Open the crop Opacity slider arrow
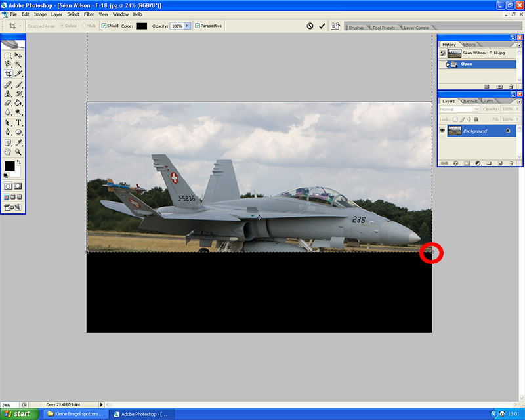This screenshot has width=525, height=420. tap(187, 26)
